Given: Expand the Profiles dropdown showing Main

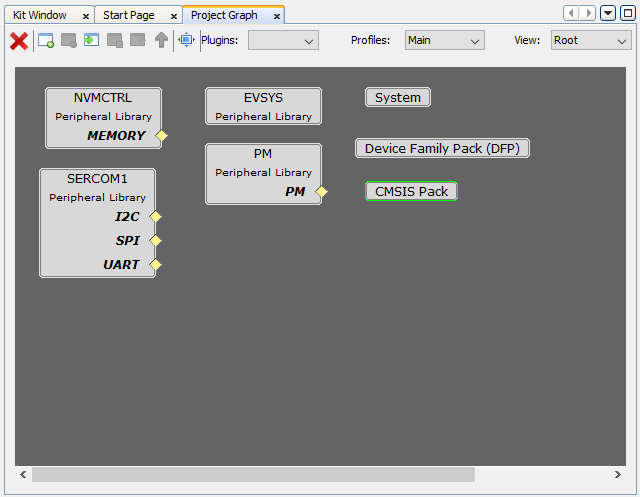Looking at the screenshot, I should (x=444, y=41).
